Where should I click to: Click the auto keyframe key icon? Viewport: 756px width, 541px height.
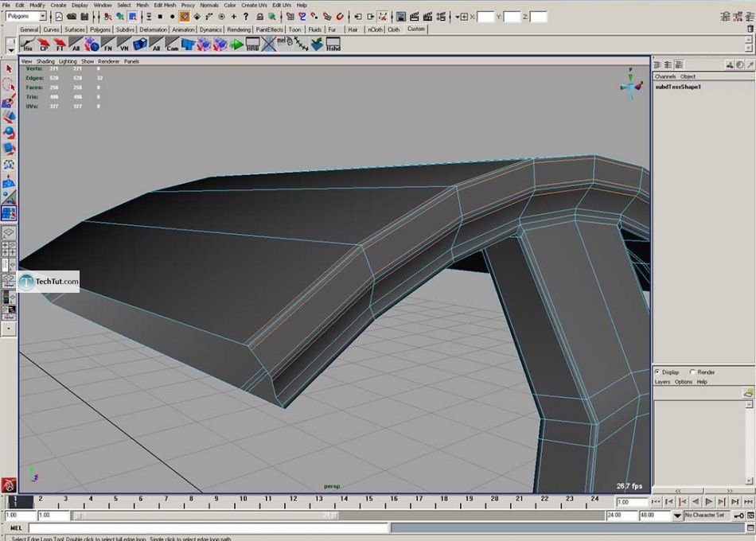coord(738,516)
